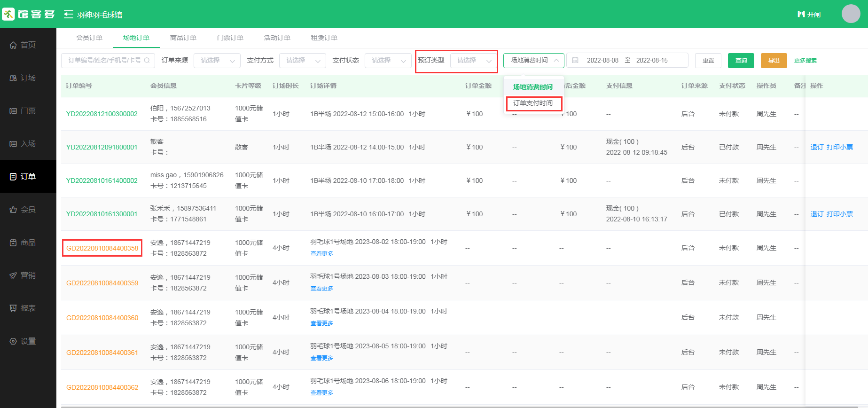Click 打印小票 for order YD20220812091800001
The width and height of the screenshot is (868, 408).
point(840,147)
